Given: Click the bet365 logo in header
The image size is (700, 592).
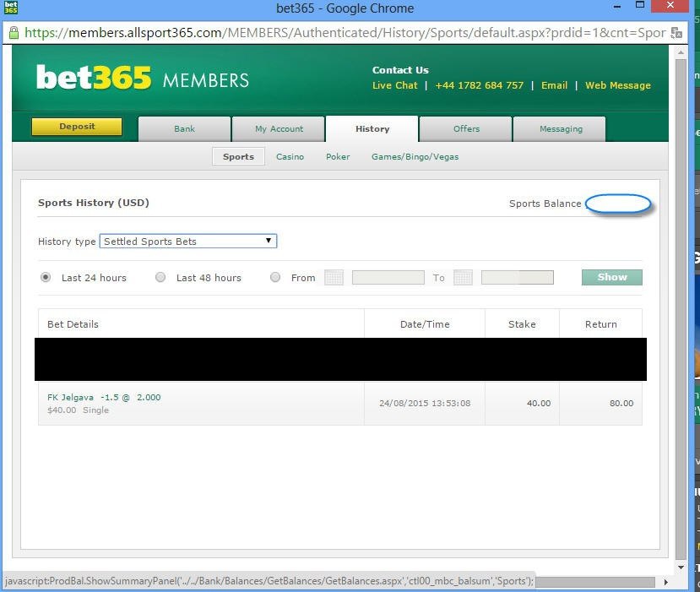Looking at the screenshot, I should click(93, 78).
